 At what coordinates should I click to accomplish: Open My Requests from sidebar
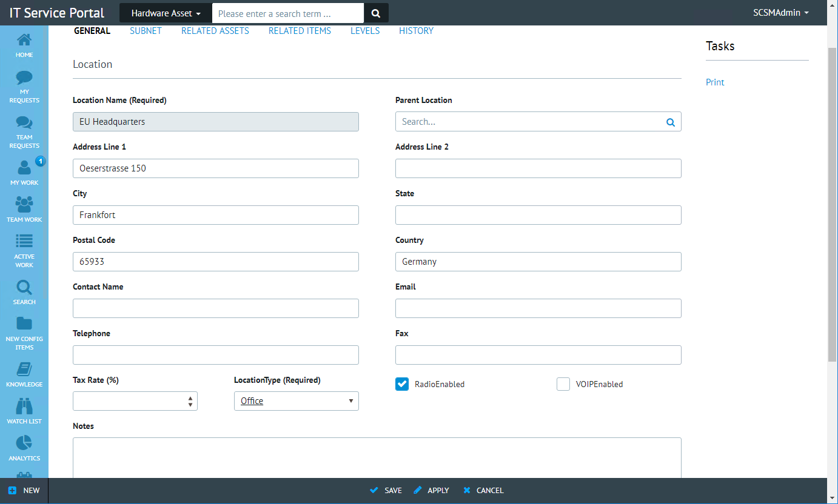tap(24, 87)
